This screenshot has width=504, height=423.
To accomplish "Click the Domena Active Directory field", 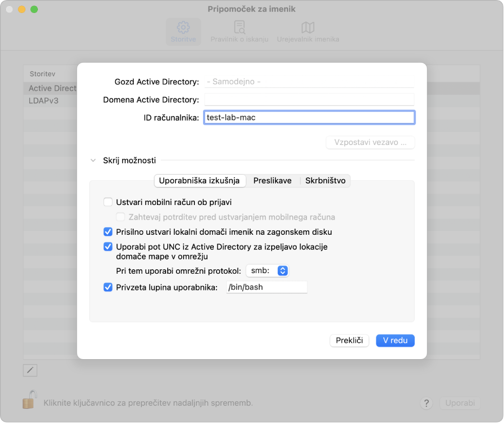I will [x=309, y=100].
